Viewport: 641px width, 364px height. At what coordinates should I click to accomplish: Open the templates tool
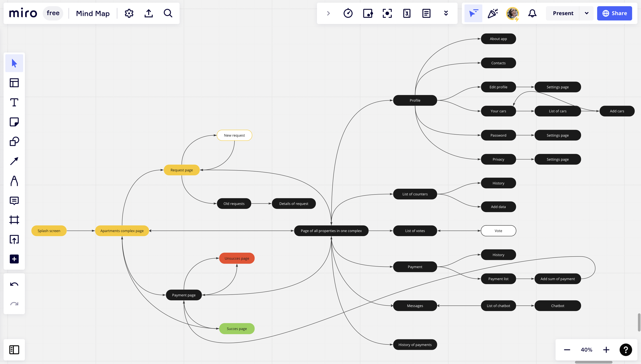[14, 83]
